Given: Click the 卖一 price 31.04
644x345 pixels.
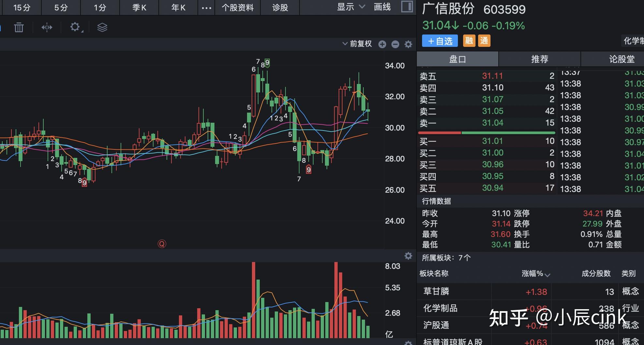Looking at the screenshot, I should (493, 123).
